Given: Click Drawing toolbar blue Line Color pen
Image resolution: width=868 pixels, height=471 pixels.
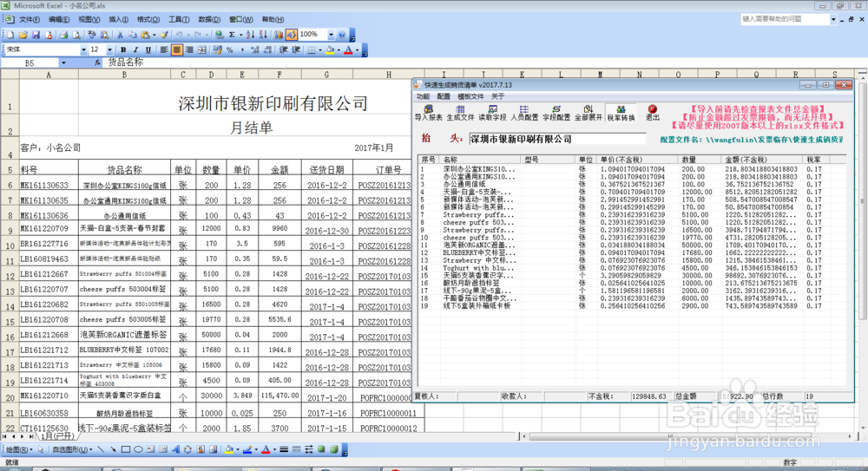Looking at the screenshot, I should pyautogui.click(x=247, y=449).
